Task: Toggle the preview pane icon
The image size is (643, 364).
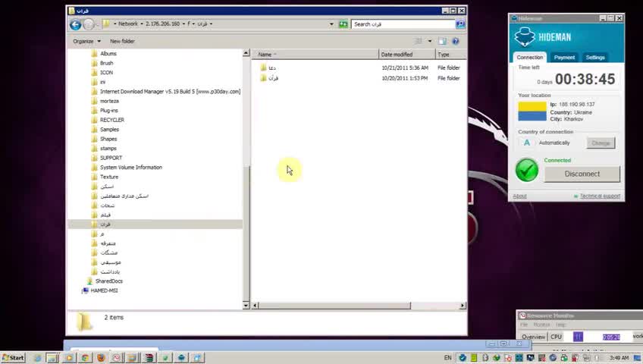Action: (x=442, y=41)
